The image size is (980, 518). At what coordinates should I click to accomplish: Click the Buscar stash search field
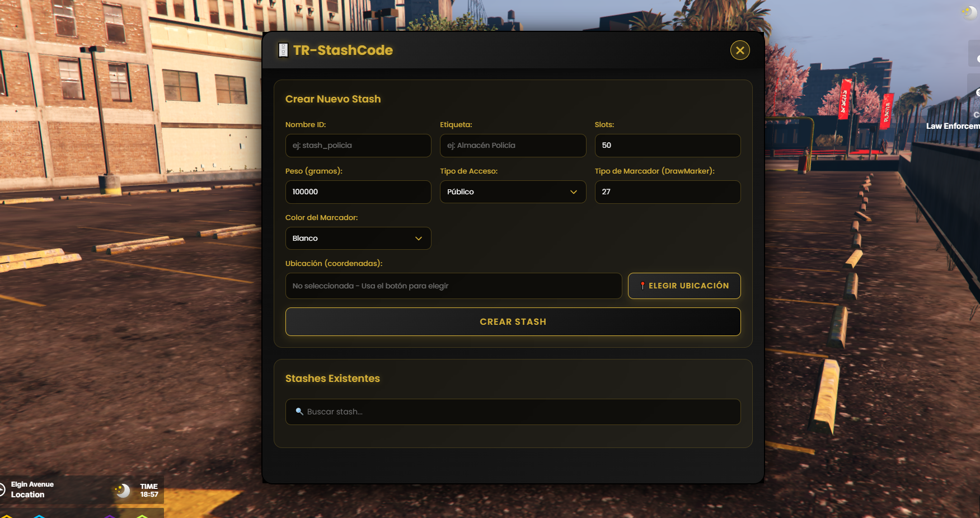(513, 412)
